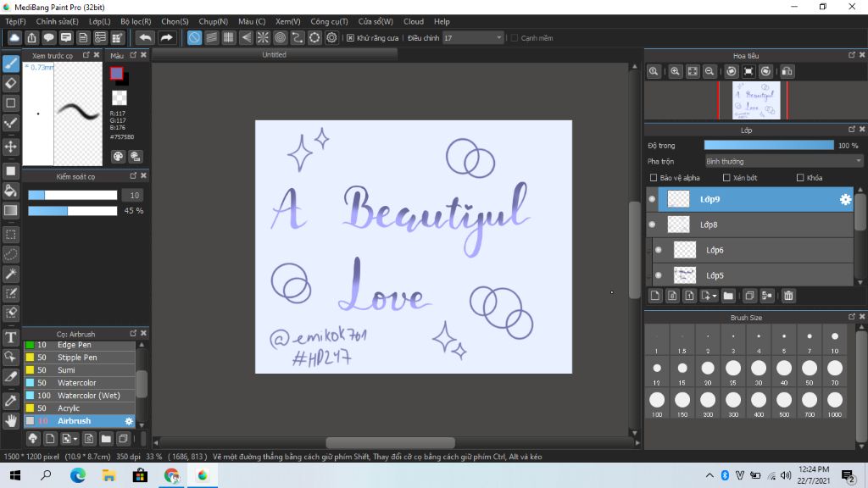Select the Hand tool

tap(10, 420)
